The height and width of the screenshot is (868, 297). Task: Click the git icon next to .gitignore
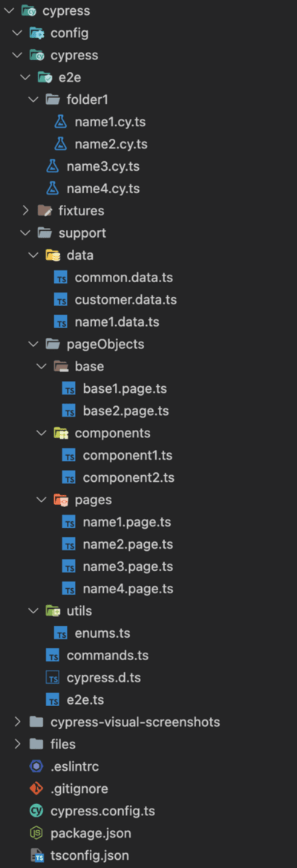point(36,789)
